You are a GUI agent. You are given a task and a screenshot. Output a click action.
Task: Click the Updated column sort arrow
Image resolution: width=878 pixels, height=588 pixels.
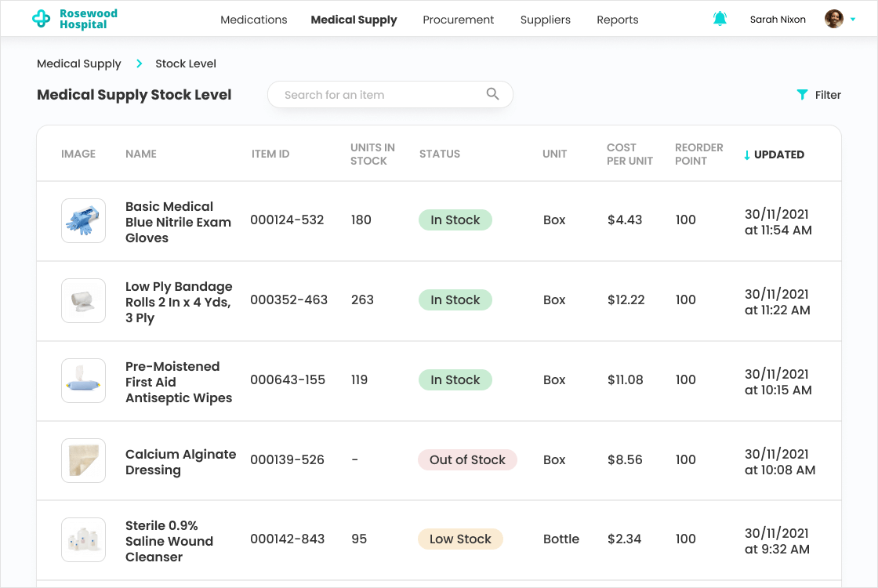tap(747, 154)
